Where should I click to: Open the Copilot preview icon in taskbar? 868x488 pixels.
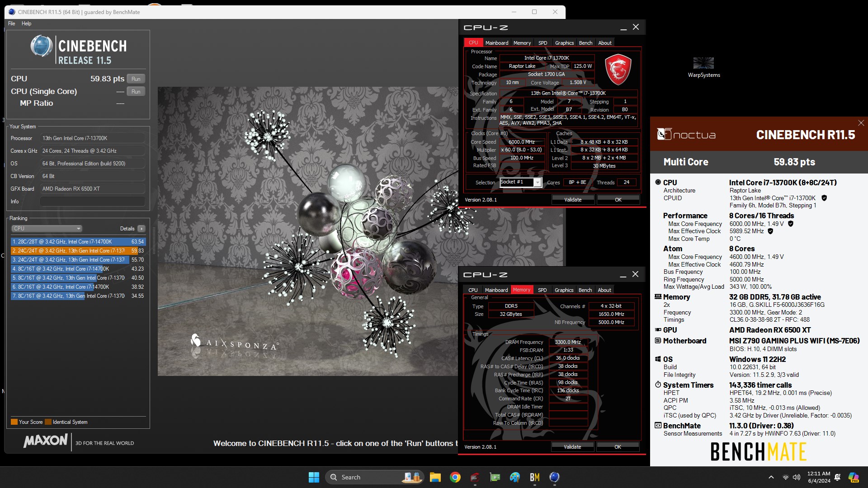(x=854, y=477)
